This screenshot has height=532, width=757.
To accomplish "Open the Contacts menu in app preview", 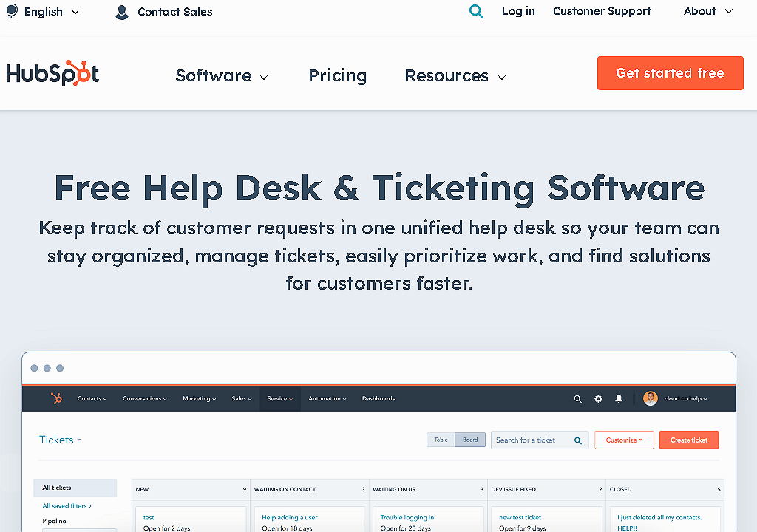I will coord(92,399).
